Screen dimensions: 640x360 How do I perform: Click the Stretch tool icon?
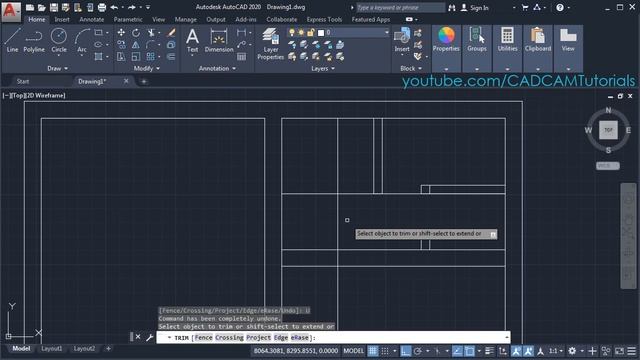click(x=121, y=56)
